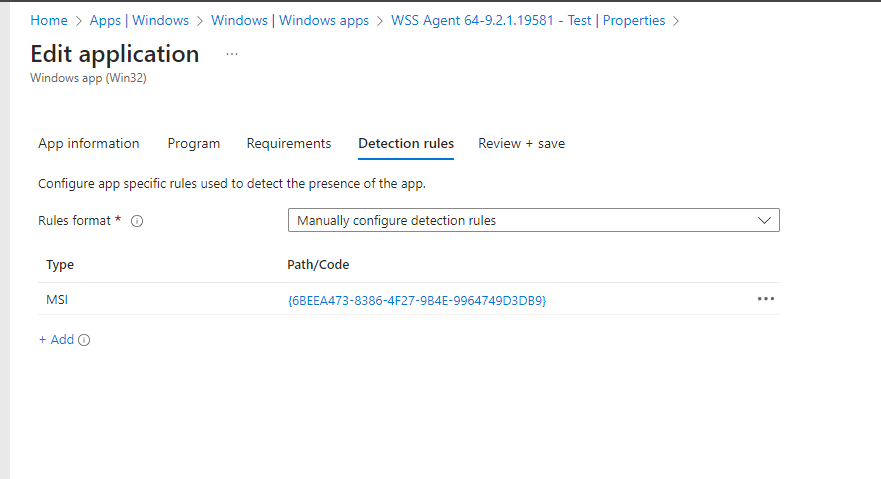Viewport: 881px width, 479px height.
Task: Go to the Apps | Windows breadcrumb
Action: pyautogui.click(x=139, y=21)
